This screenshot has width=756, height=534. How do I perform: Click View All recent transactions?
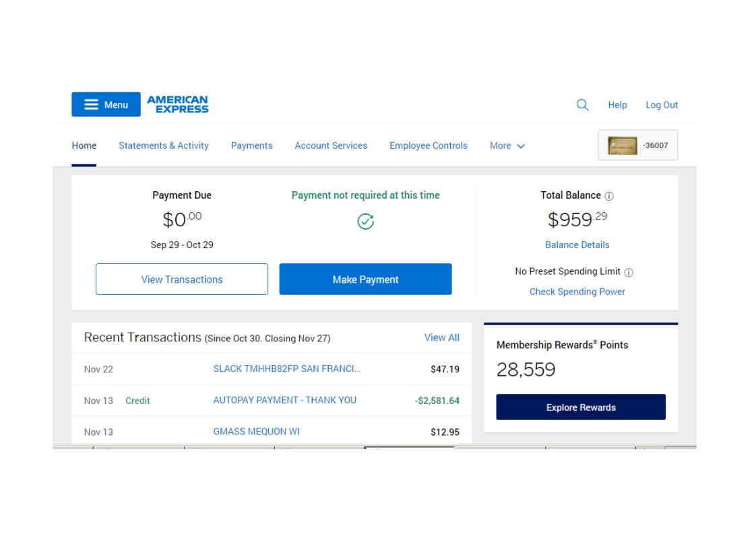441,338
